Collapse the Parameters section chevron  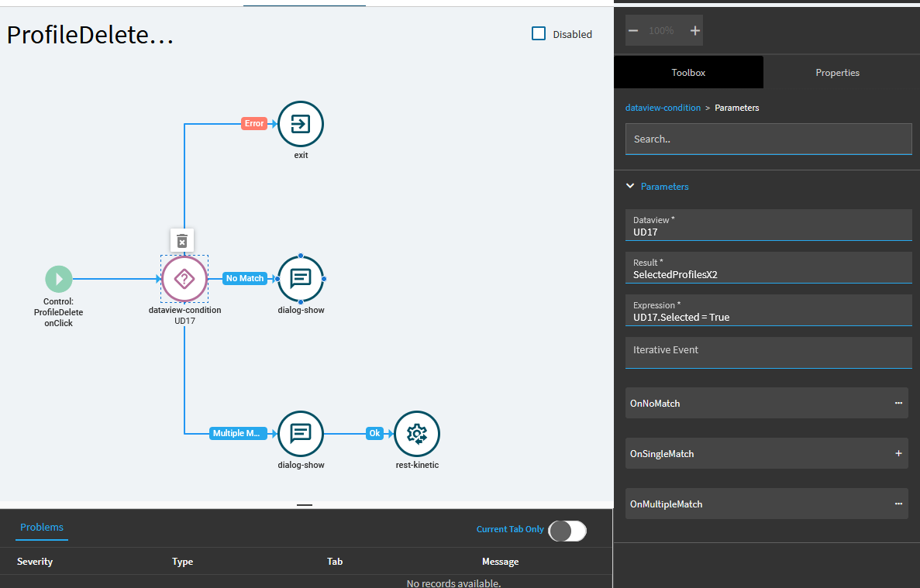click(630, 186)
